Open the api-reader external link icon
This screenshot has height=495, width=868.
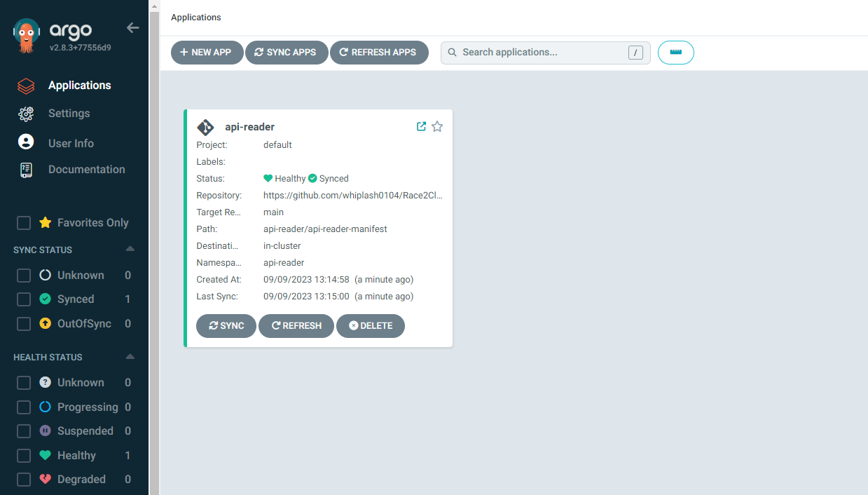(421, 126)
